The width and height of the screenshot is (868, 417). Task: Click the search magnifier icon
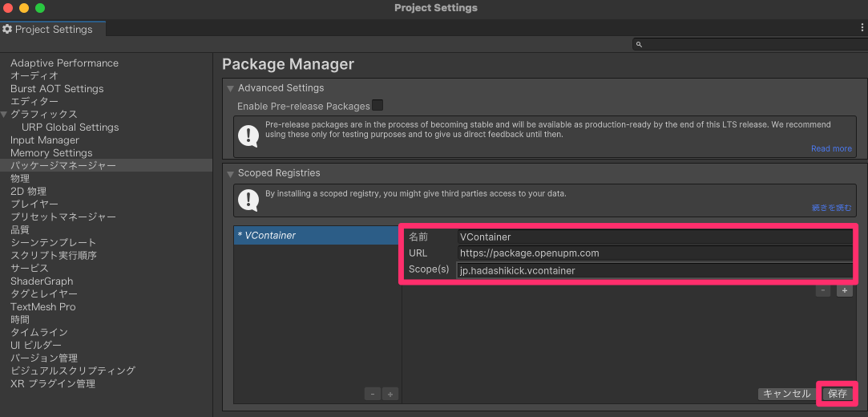[x=639, y=45]
